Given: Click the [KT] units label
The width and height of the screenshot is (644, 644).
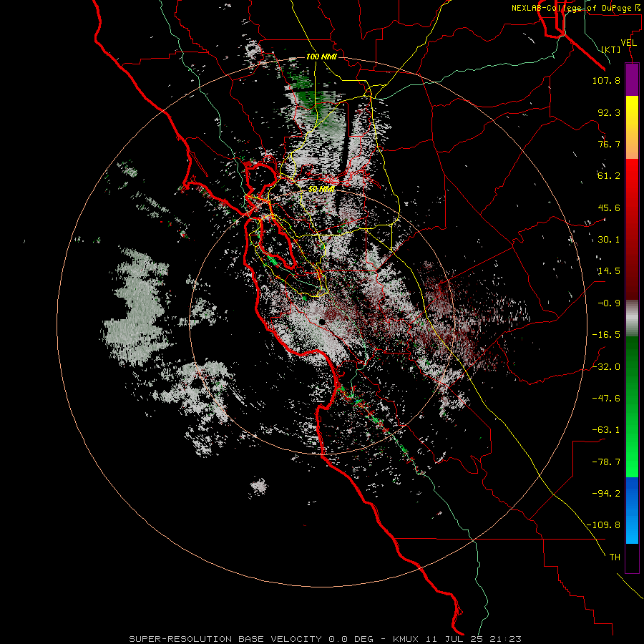Looking at the screenshot, I should [611, 49].
